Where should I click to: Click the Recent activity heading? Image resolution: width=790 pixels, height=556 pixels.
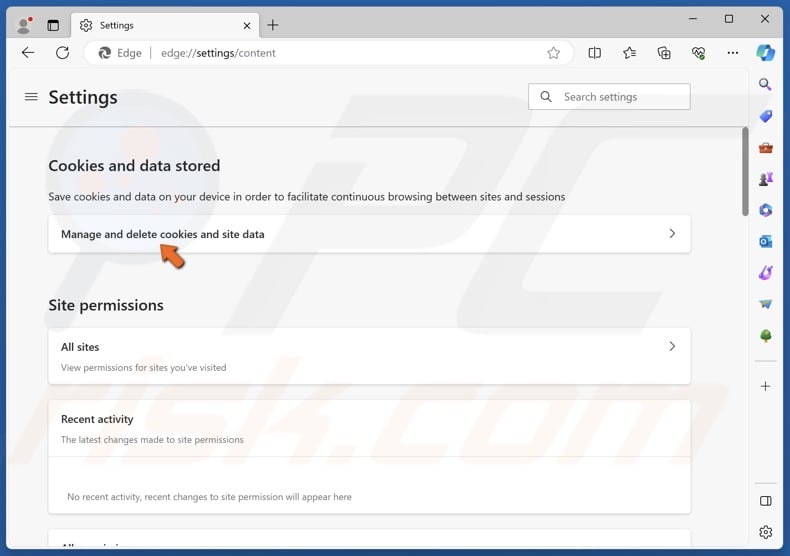click(97, 420)
